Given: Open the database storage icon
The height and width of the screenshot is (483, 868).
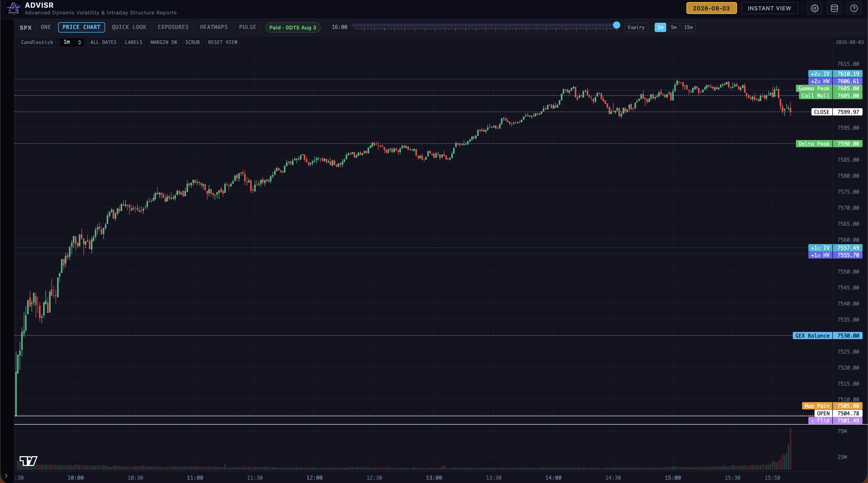Looking at the screenshot, I should pos(834,9).
